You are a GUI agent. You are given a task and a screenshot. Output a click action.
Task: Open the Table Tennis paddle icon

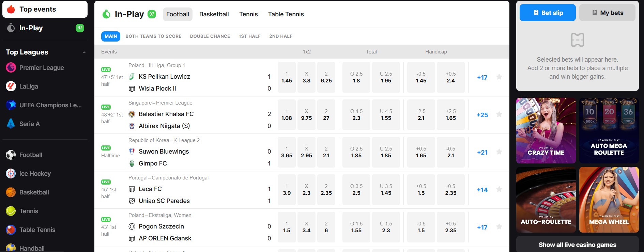(x=11, y=230)
